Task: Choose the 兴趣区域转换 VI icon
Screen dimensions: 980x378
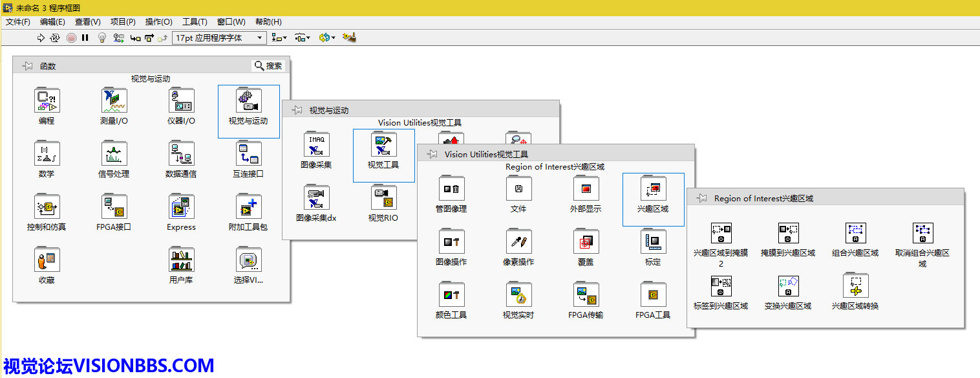Action: (x=855, y=286)
